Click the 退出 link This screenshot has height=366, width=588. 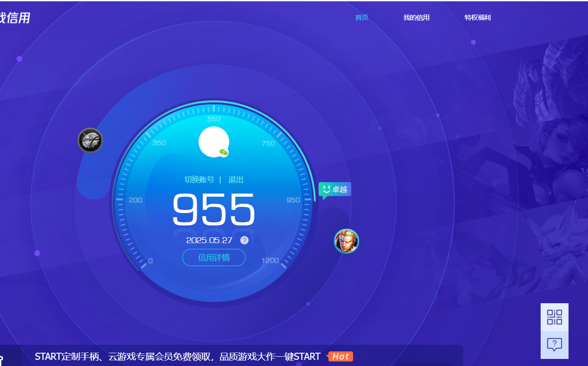coord(236,180)
